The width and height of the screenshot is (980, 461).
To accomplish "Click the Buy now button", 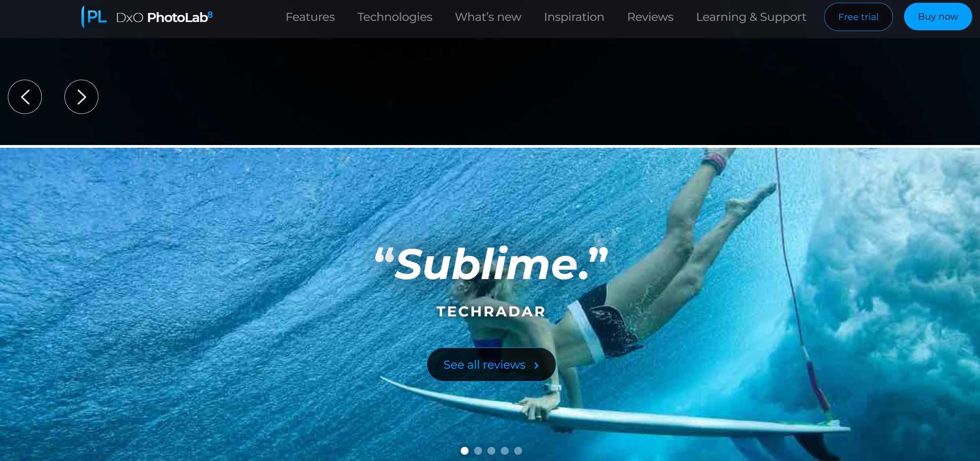I will click(x=938, y=17).
